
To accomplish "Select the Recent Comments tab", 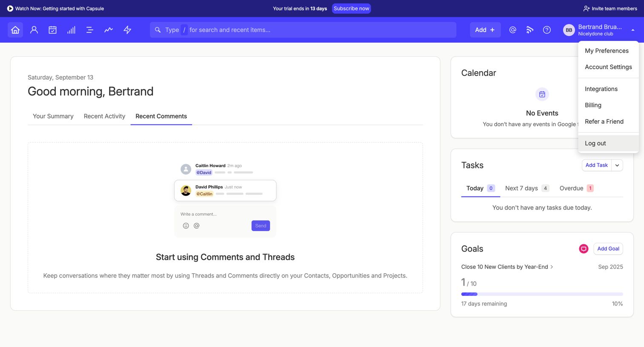I will pyautogui.click(x=161, y=116).
